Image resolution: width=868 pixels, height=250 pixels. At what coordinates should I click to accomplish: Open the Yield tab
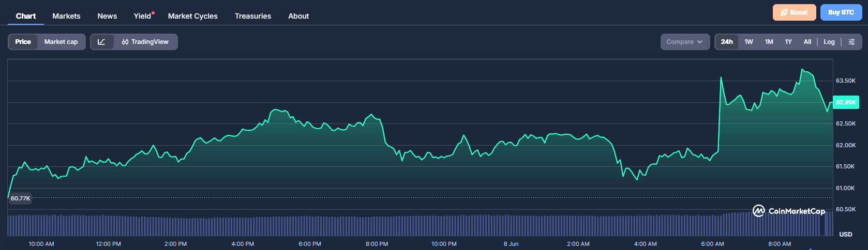(142, 16)
